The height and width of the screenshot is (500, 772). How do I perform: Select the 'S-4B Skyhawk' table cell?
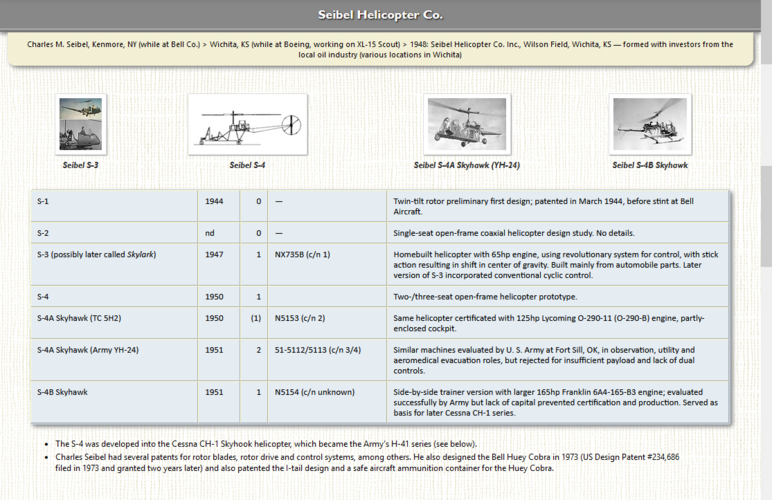tap(114, 402)
